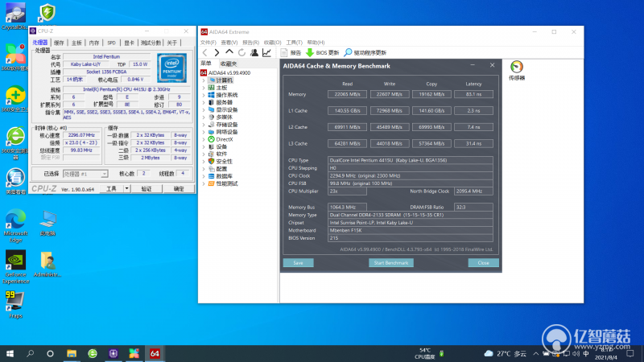Open 此电脑 desktop icon

[47, 222]
